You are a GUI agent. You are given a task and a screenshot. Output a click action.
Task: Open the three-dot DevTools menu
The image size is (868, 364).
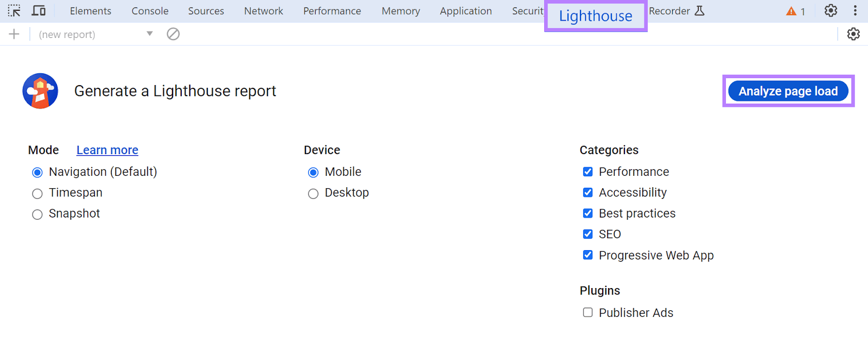pos(855,11)
